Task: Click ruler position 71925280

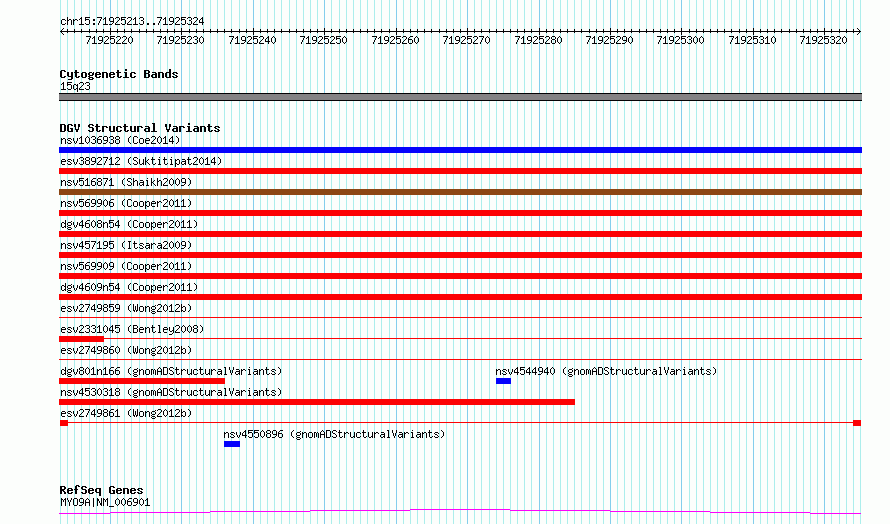Action: 538,40
